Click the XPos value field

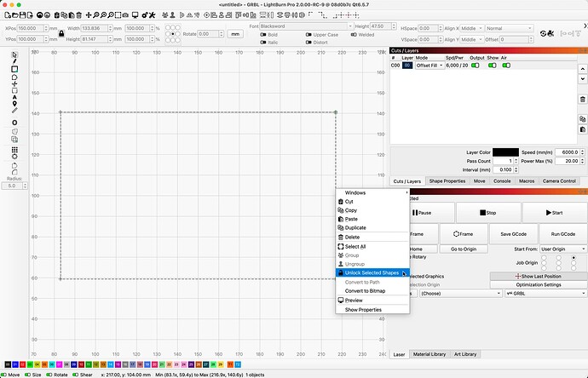30,28
